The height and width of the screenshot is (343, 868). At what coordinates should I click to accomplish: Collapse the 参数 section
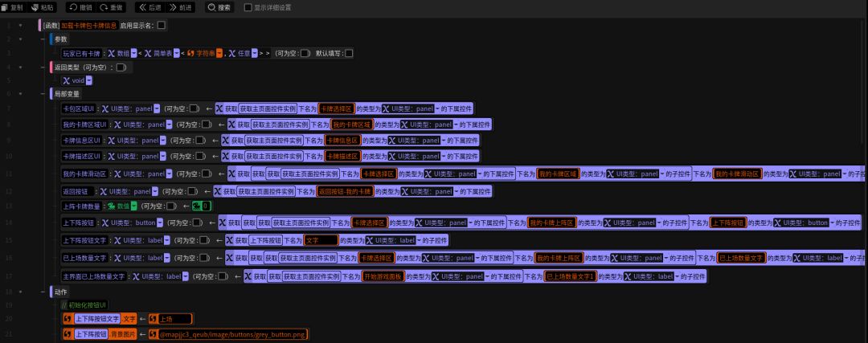pyautogui.click(x=20, y=39)
